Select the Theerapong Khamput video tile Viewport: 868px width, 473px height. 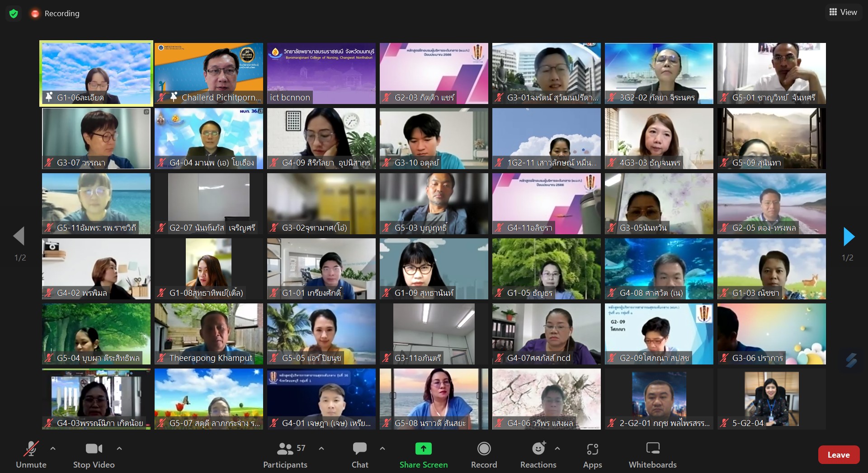[x=208, y=334]
